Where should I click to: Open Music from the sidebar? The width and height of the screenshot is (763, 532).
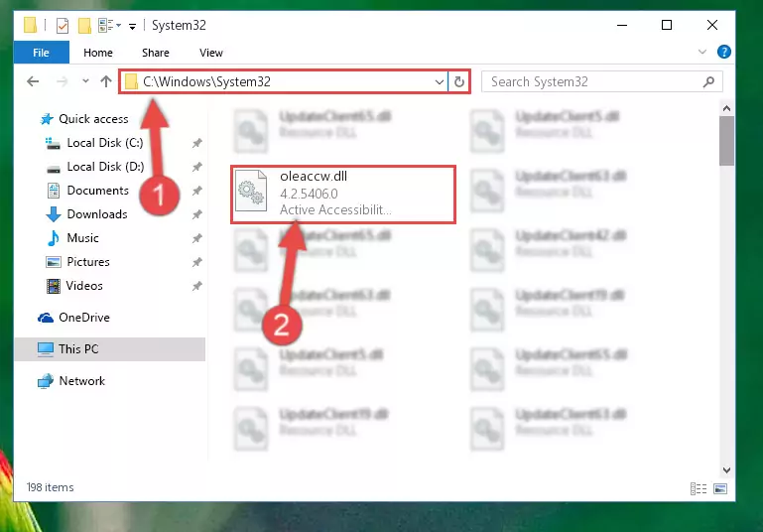[82, 238]
